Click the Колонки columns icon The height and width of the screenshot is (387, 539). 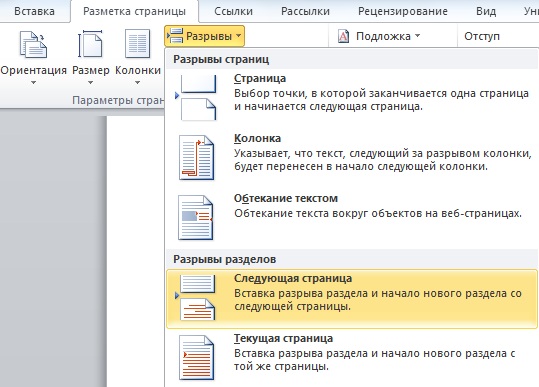coord(138,44)
